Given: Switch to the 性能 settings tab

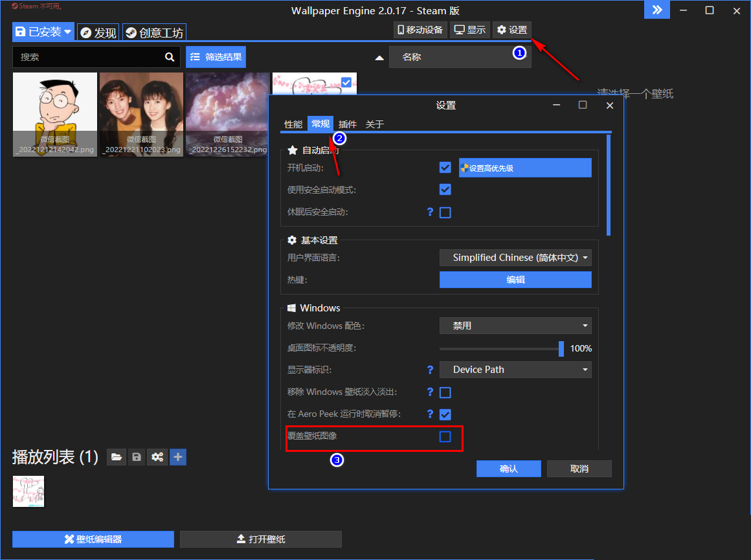Looking at the screenshot, I should (293, 124).
